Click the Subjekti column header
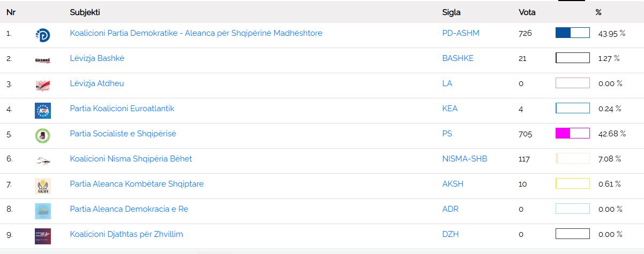The width and height of the screenshot is (644, 254). [x=85, y=12]
